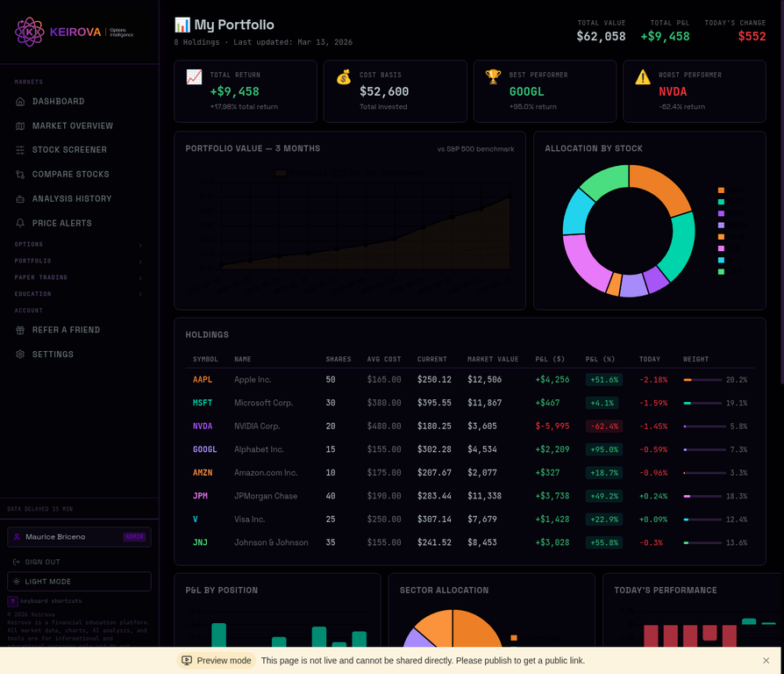The image size is (784, 674).
Task: Click the AAPL orange legend swatch
Action: pyautogui.click(x=721, y=190)
